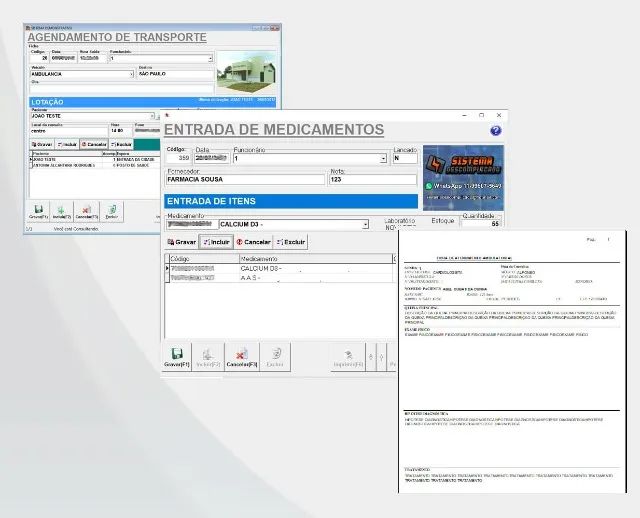
Task: Close the Agendamento de Transporte window
Action: click(276, 28)
